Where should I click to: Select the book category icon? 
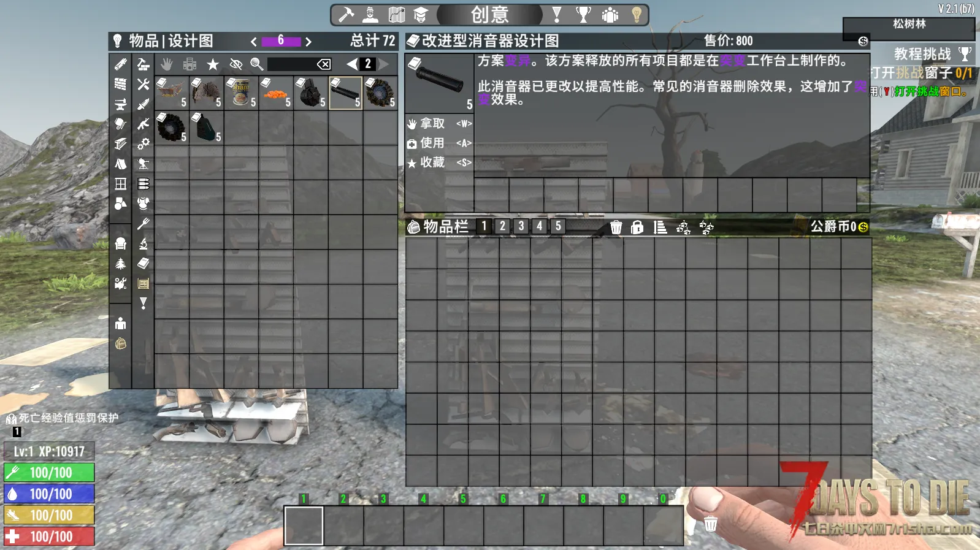[144, 264]
